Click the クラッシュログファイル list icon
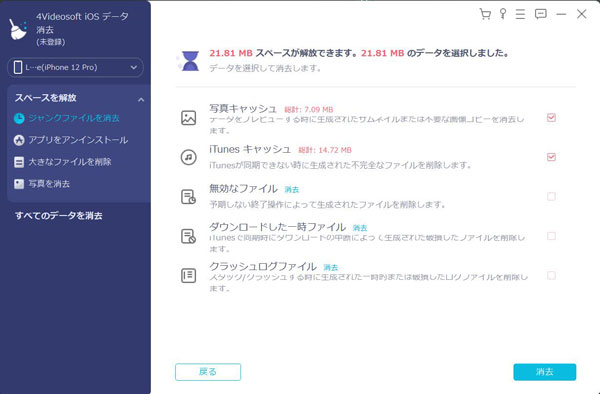This screenshot has width=600, height=394. (188, 275)
